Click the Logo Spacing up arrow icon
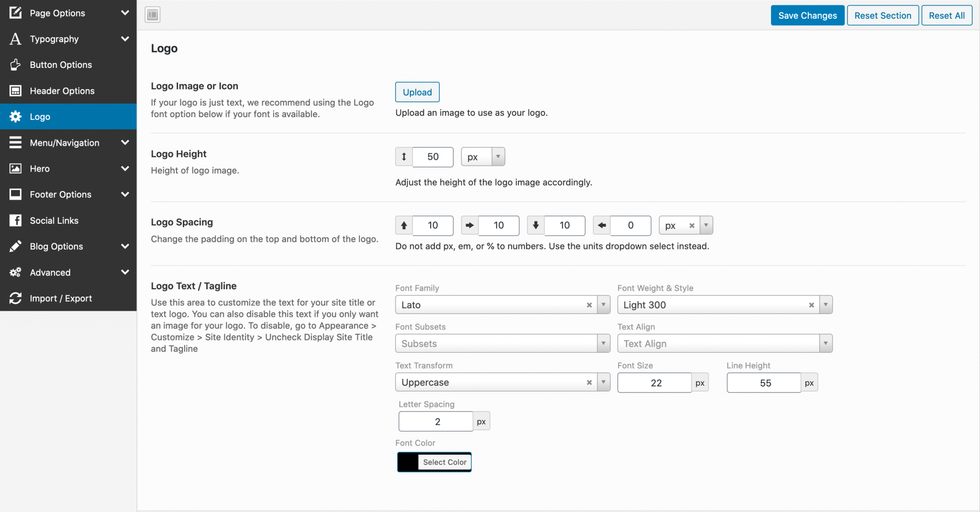Screen dimensions: 980x512 [404, 225]
